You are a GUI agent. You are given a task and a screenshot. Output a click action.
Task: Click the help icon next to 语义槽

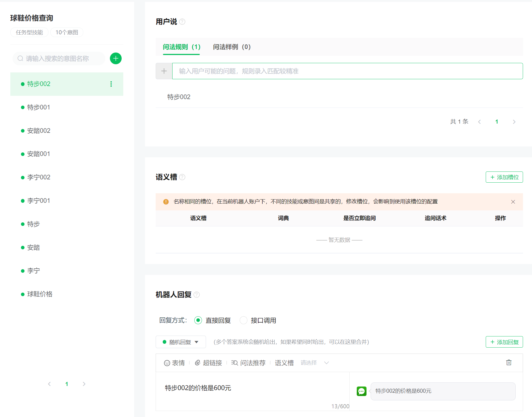(182, 177)
